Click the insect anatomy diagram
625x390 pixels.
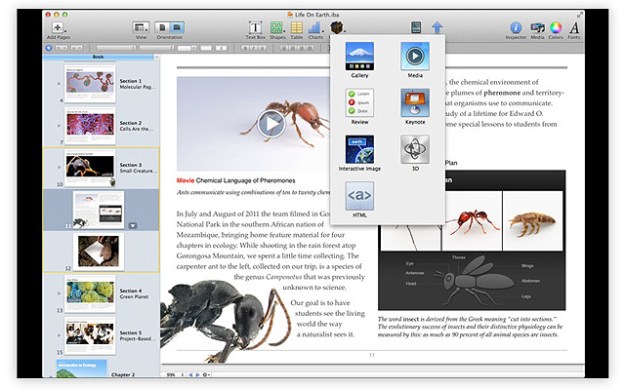pos(472,281)
